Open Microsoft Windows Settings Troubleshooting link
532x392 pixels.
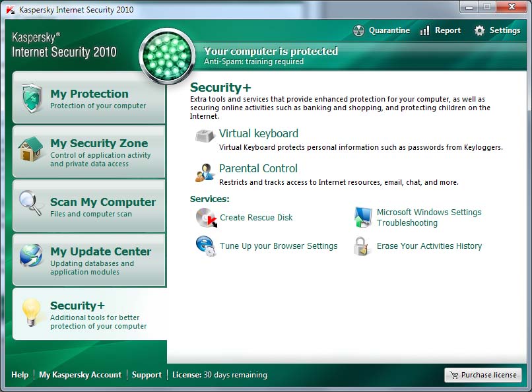click(429, 218)
